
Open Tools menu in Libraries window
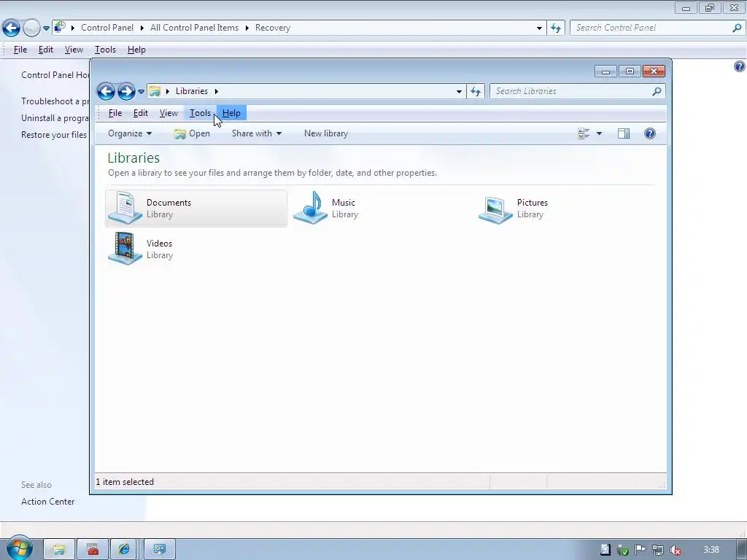coord(200,113)
